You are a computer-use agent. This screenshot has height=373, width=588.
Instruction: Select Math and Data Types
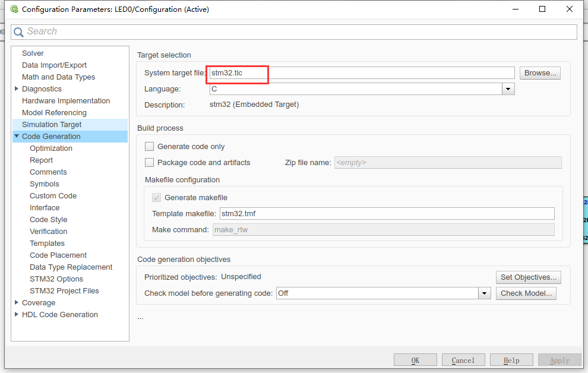(x=58, y=77)
